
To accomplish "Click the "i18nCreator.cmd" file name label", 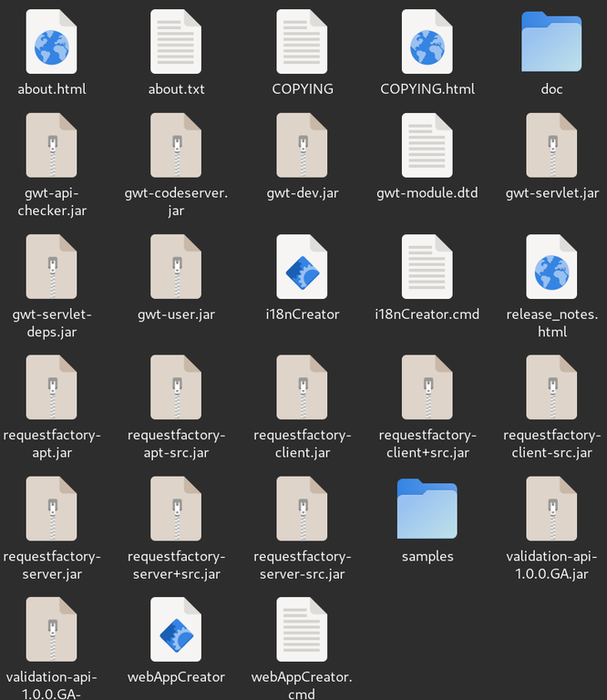I will (x=427, y=314).
